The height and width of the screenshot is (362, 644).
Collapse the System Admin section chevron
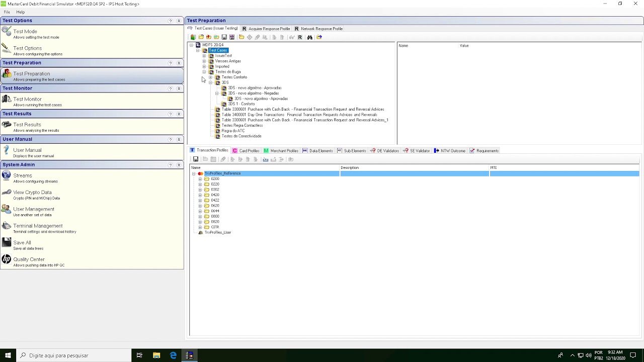[x=179, y=165]
